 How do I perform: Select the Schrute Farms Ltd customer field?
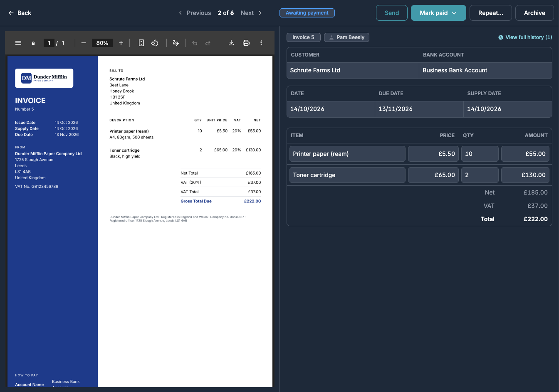click(353, 70)
